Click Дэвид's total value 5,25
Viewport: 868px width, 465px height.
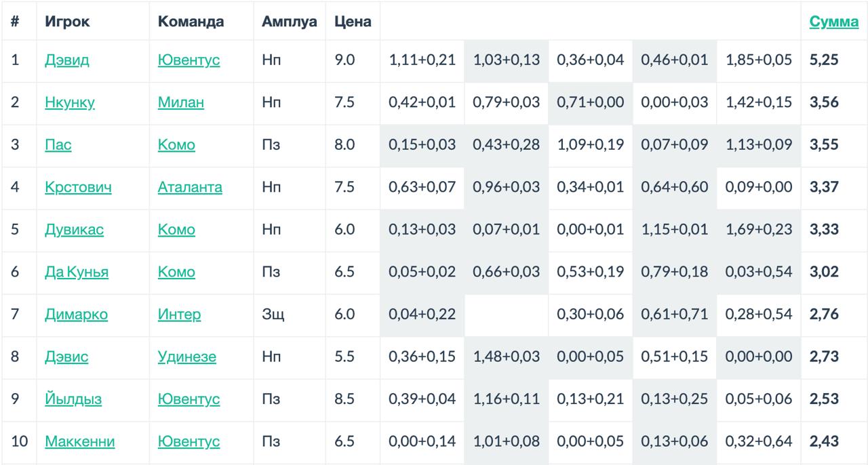click(x=824, y=60)
